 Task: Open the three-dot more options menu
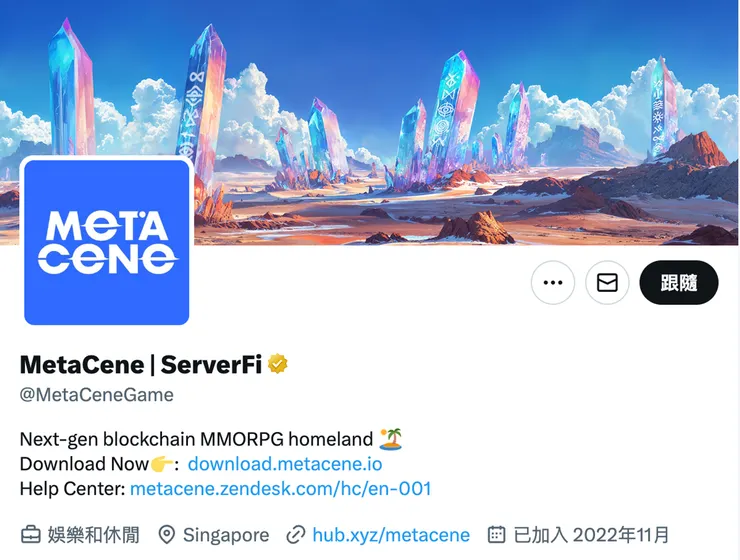(553, 283)
